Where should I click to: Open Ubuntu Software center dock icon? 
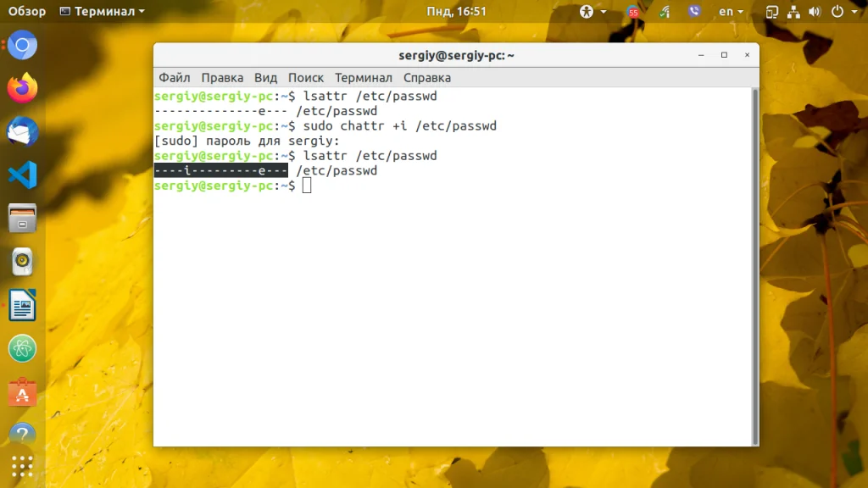point(22,391)
